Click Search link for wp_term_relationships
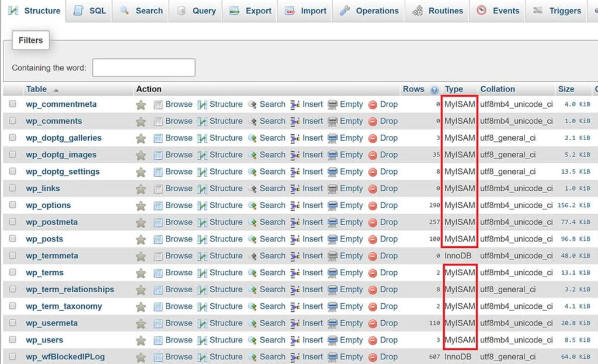Viewport: 598px width, 364px height. coord(272,289)
